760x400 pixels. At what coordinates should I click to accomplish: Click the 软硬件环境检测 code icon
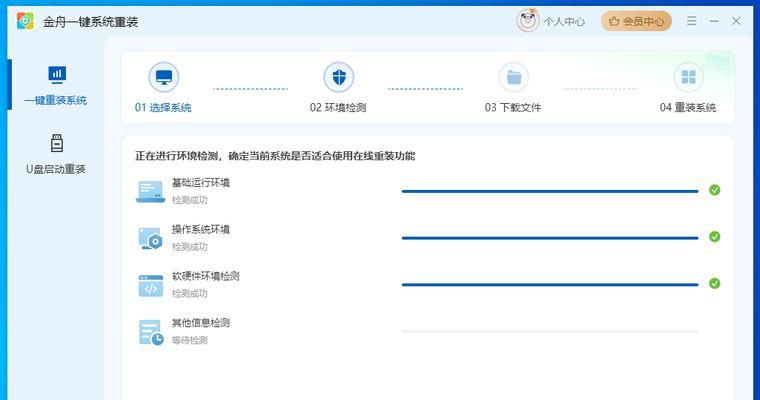(x=150, y=285)
